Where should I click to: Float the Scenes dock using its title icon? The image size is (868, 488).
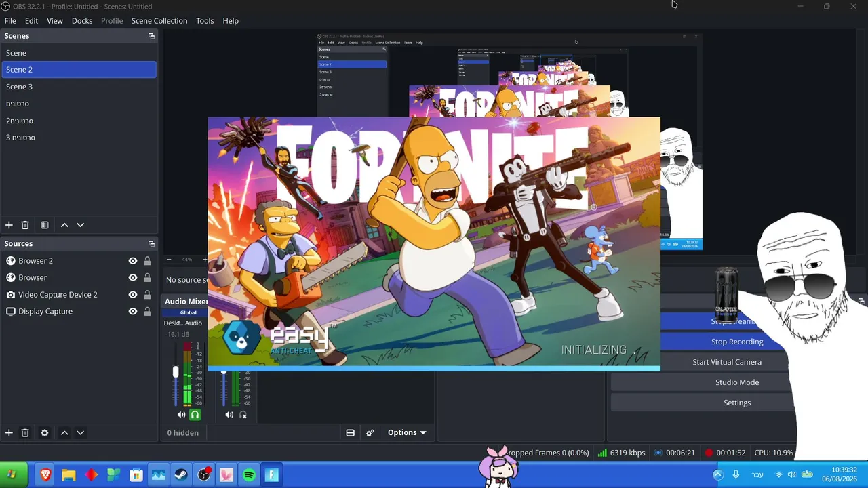pyautogui.click(x=151, y=36)
